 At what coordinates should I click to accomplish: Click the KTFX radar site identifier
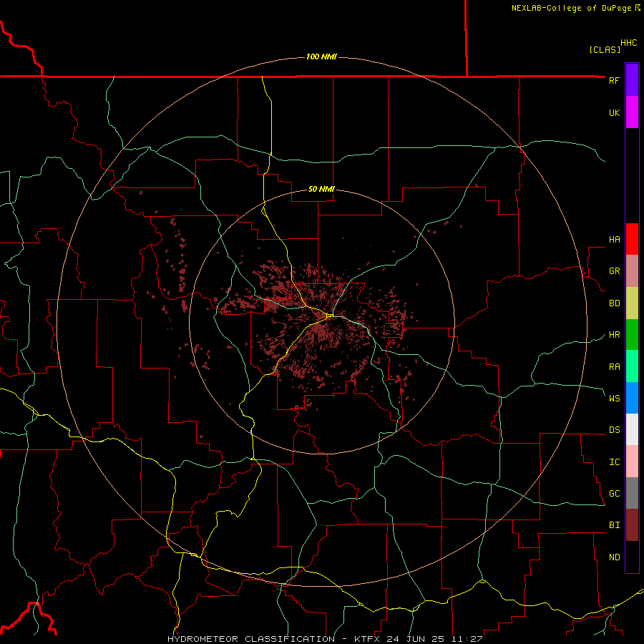point(366,639)
